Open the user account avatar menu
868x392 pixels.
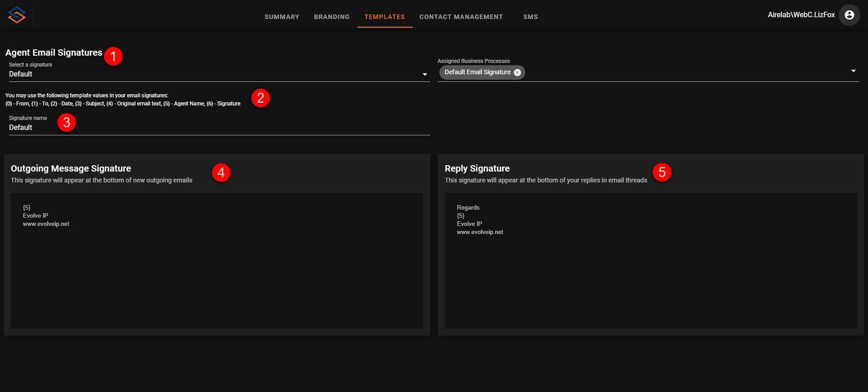(849, 15)
